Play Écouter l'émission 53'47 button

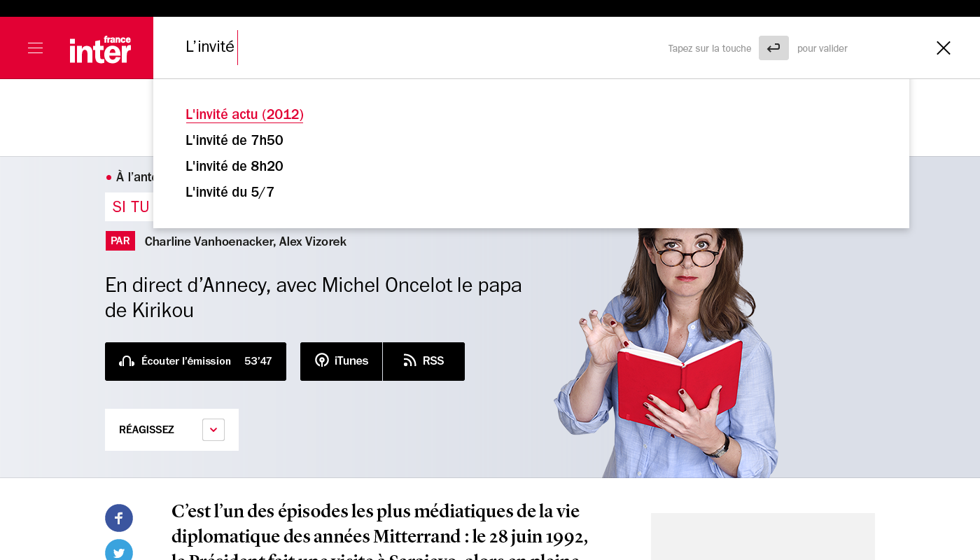(x=196, y=361)
